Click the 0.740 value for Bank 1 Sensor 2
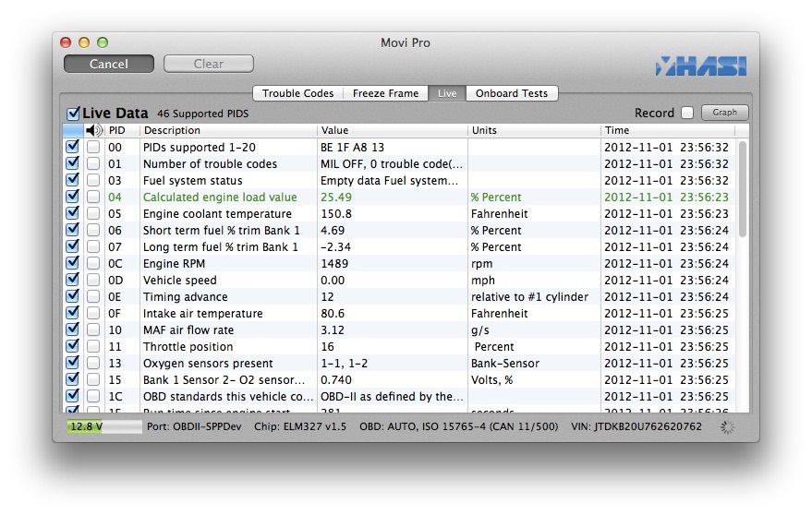812x515 pixels. 336,380
